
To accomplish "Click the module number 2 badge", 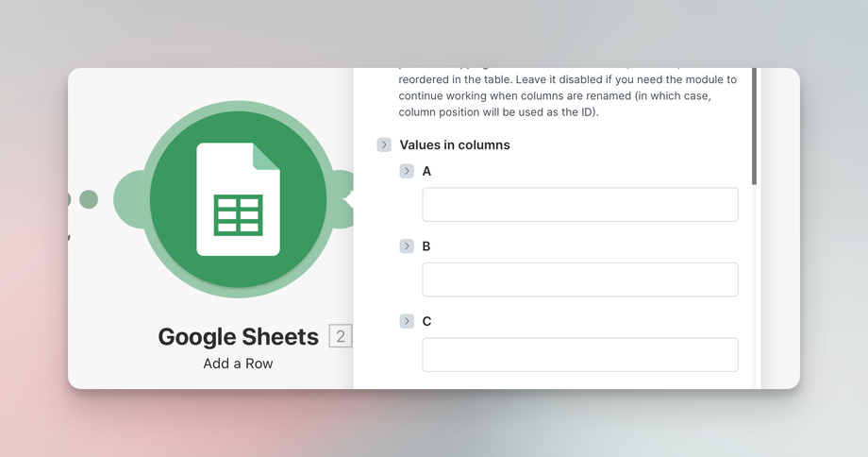I will pyautogui.click(x=341, y=336).
